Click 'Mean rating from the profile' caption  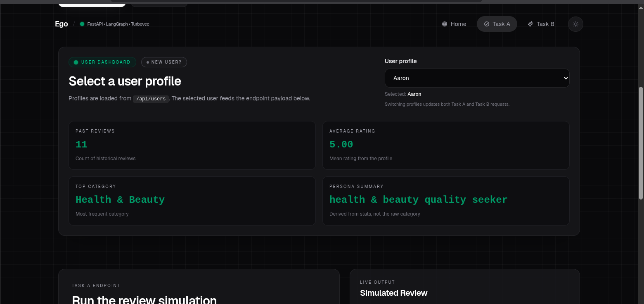point(361,159)
